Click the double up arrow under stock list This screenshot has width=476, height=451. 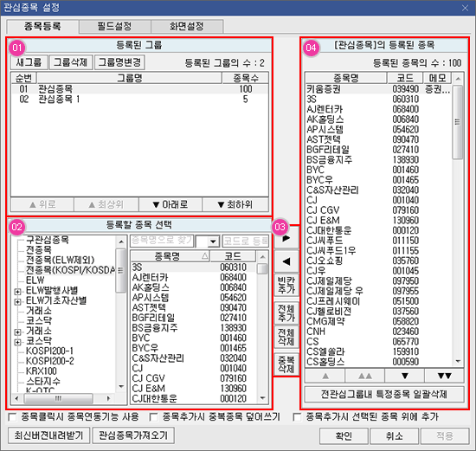pyautogui.click(x=365, y=376)
